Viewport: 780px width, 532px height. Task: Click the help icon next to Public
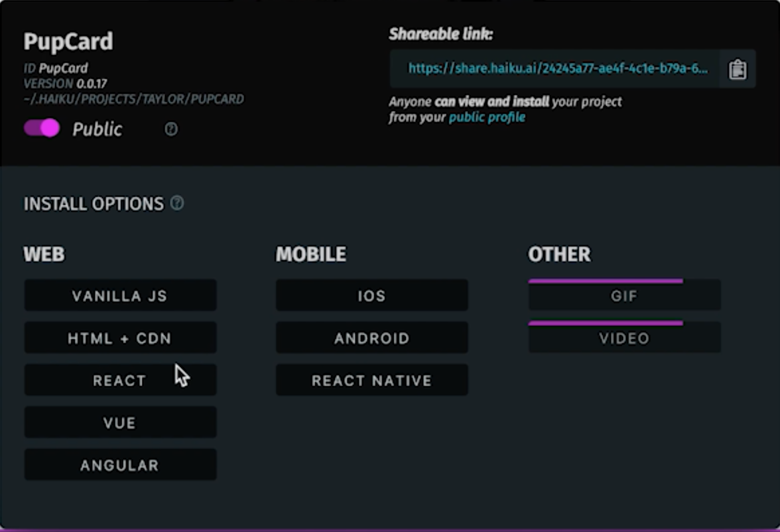(x=171, y=129)
